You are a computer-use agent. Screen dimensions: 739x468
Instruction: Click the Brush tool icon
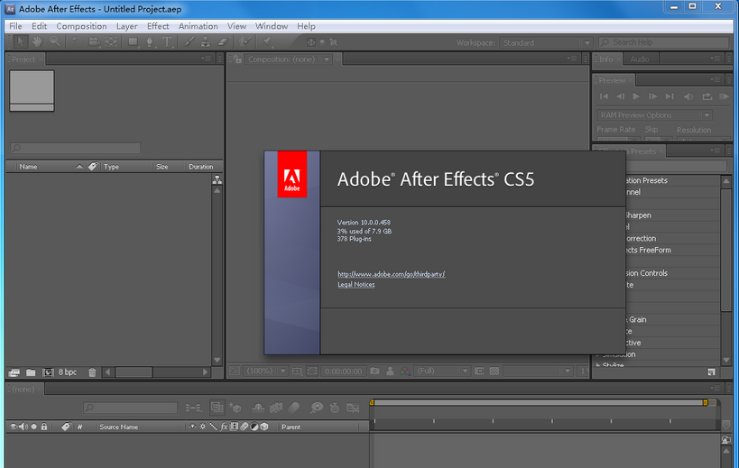[x=187, y=42]
